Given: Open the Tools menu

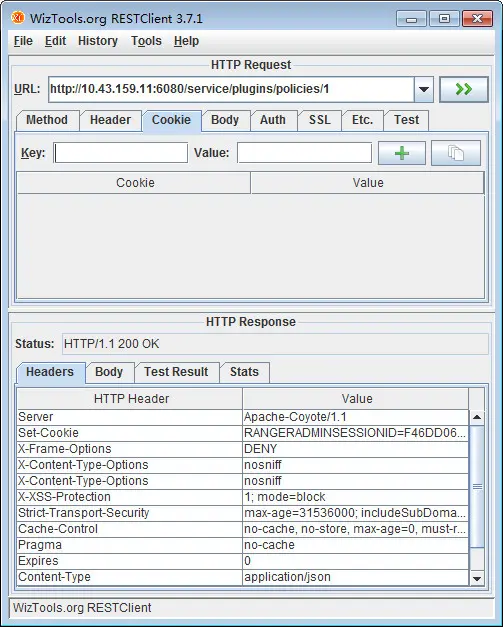Looking at the screenshot, I should 146,41.
